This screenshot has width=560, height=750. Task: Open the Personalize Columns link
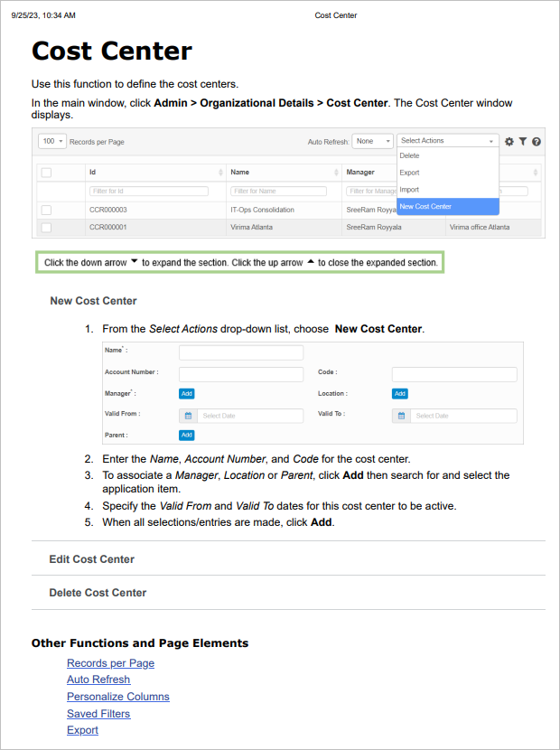117,697
